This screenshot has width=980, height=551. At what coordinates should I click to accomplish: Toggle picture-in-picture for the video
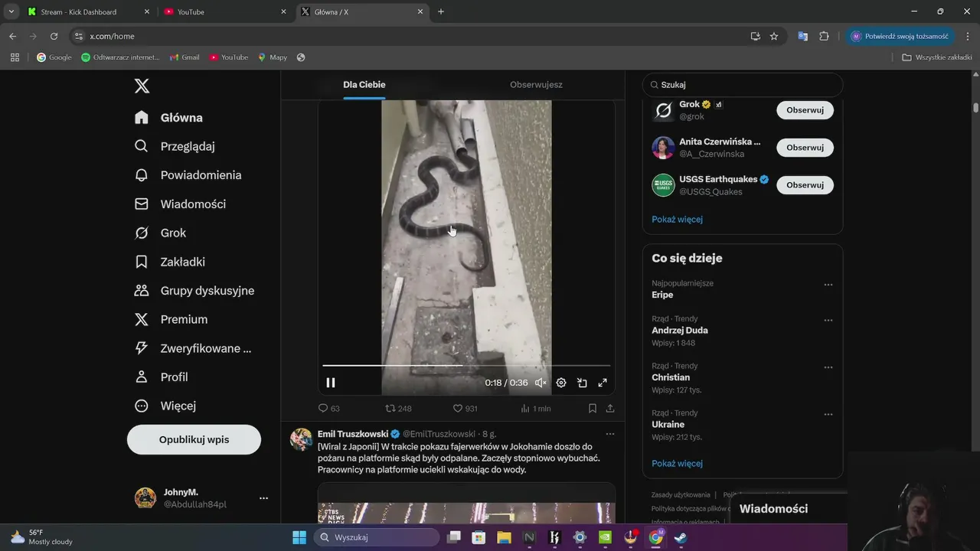pyautogui.click(x=582, y=383)
